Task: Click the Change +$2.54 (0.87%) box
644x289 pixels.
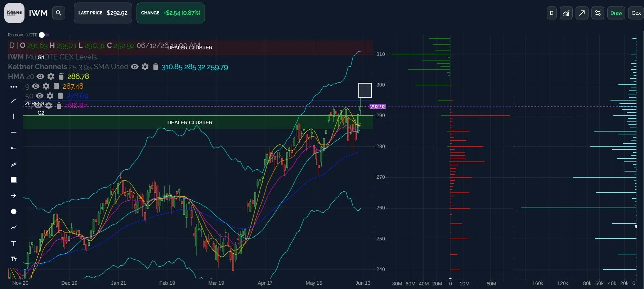Action: point(171,13)
